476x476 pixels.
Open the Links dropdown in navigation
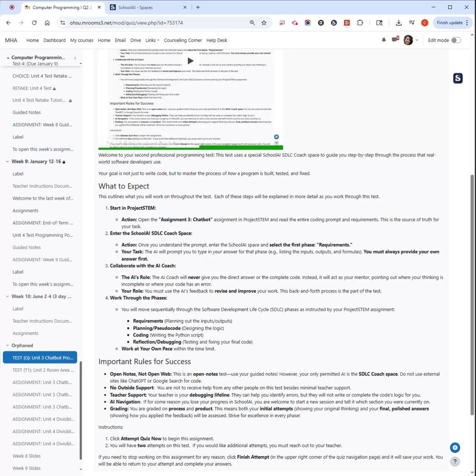click(x=152, y=40)
